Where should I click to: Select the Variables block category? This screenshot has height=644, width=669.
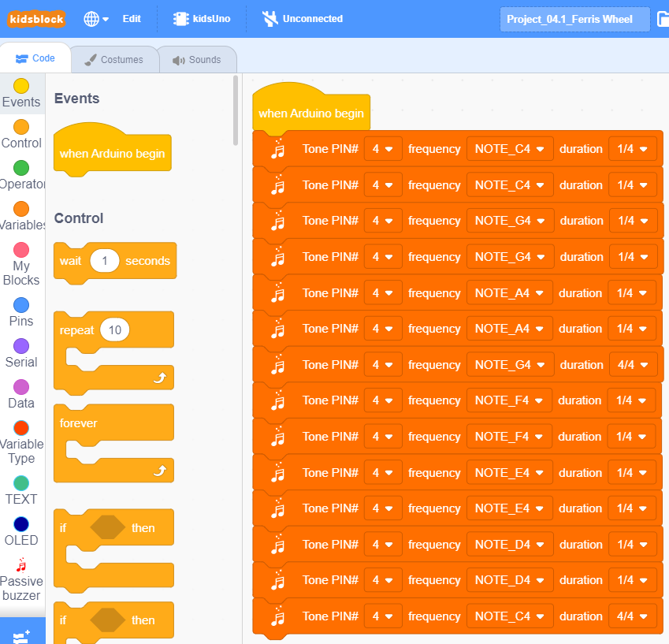pyautogui.click(x=21, y=216)
